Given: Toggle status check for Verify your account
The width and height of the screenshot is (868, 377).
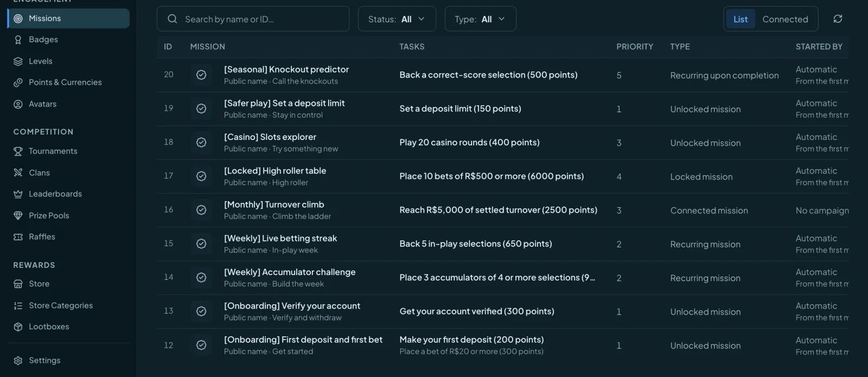Looking at the screenshot, I should (201, 311).
